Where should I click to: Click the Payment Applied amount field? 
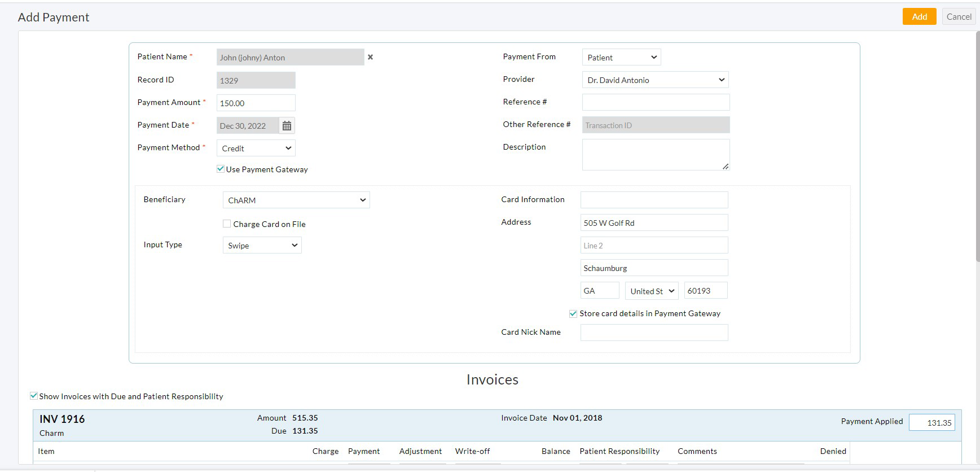pyautogui.click(x=931, y=422)
